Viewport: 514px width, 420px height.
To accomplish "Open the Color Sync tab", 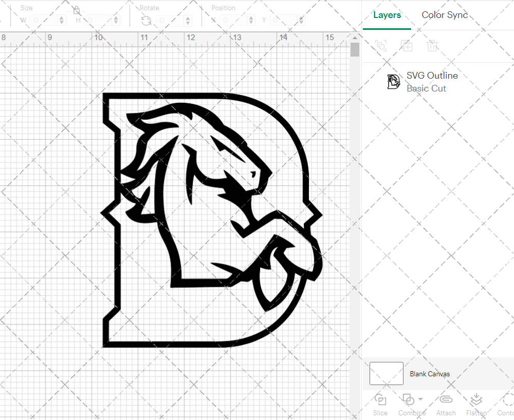I will click(445, 15).
